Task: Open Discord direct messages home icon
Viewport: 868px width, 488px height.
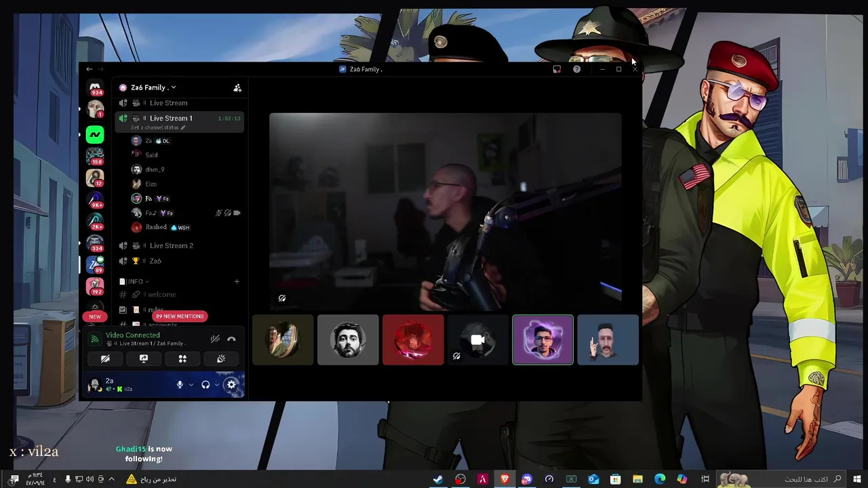Action: click(x=95, y=87)
